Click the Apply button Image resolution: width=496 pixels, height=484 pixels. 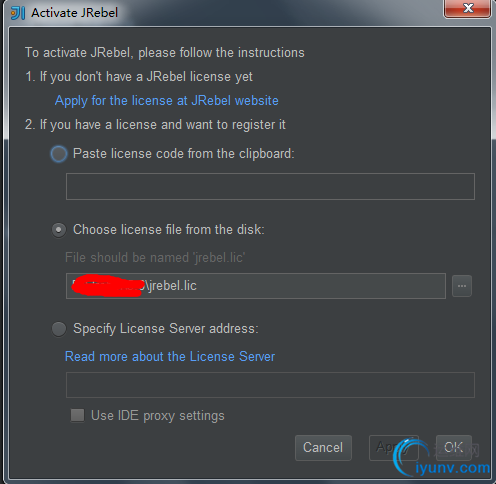pyautogui.click(x=393, y=448)
